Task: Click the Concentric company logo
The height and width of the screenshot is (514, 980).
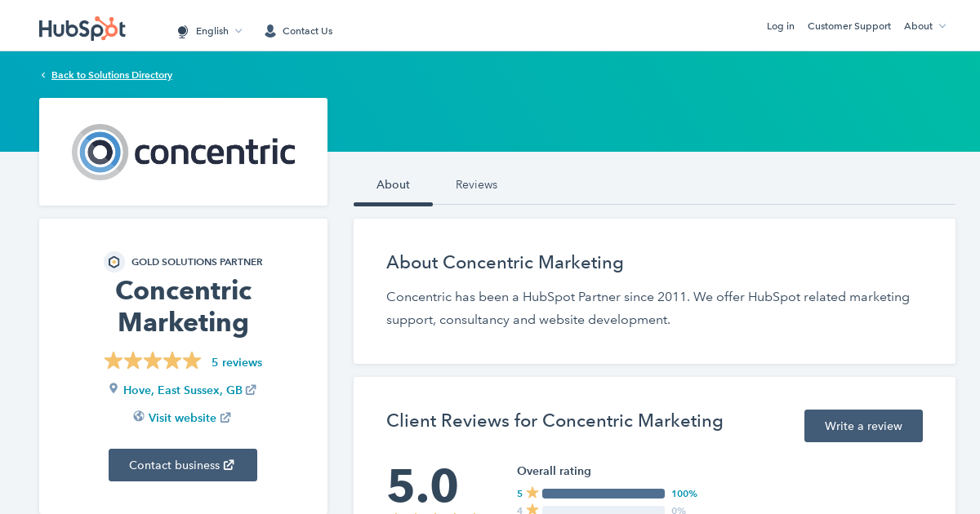Action: tap(183, 152)
